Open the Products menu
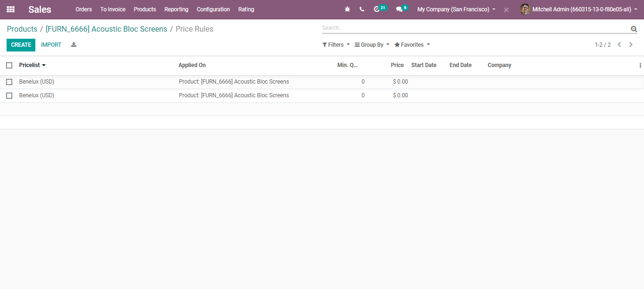The image size is (644, 289). [x=145, y=9]
